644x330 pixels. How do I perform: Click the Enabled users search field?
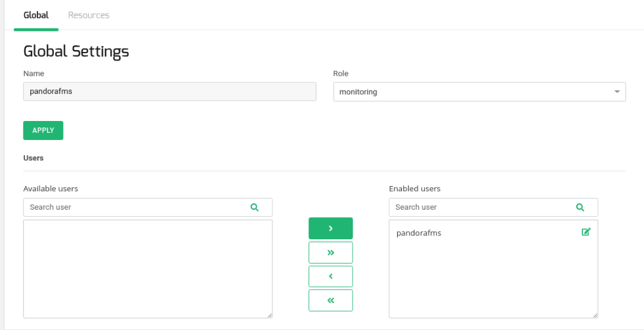493,207
